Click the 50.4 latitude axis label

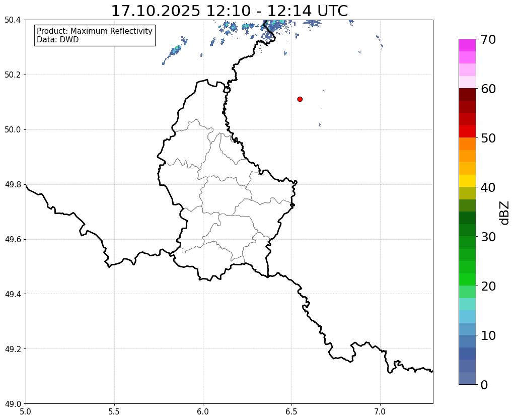point(13,20)
